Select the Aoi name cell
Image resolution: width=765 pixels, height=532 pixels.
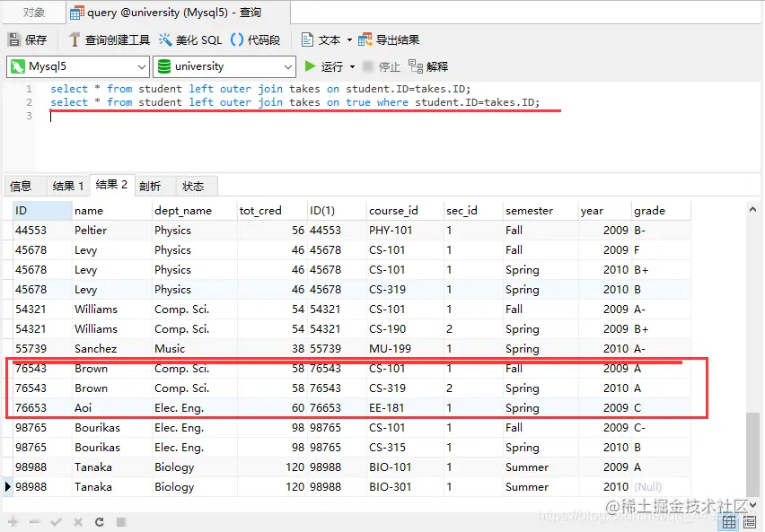pyautogui.click(x=111, y=407)
